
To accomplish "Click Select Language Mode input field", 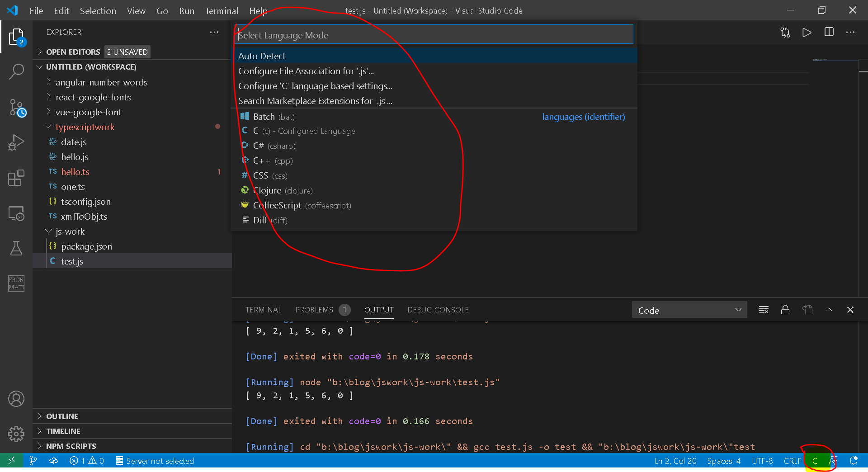I will (x=434, y=35).
